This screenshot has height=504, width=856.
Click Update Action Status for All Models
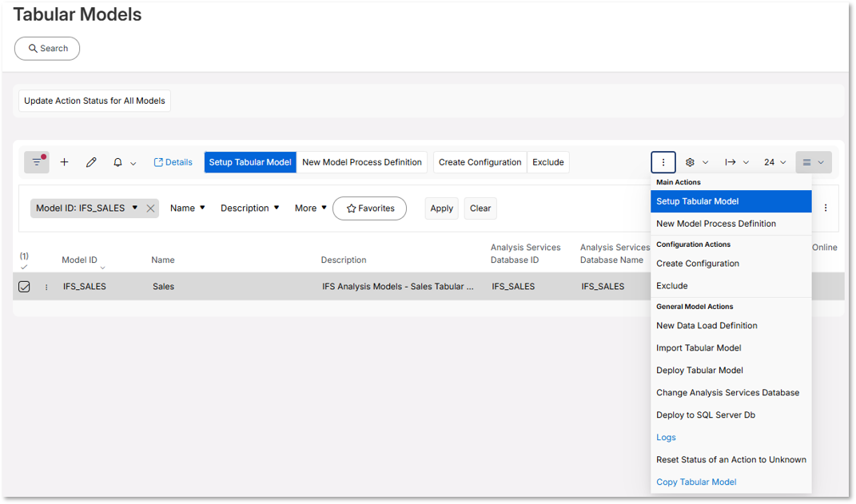[x=94, y=101]
